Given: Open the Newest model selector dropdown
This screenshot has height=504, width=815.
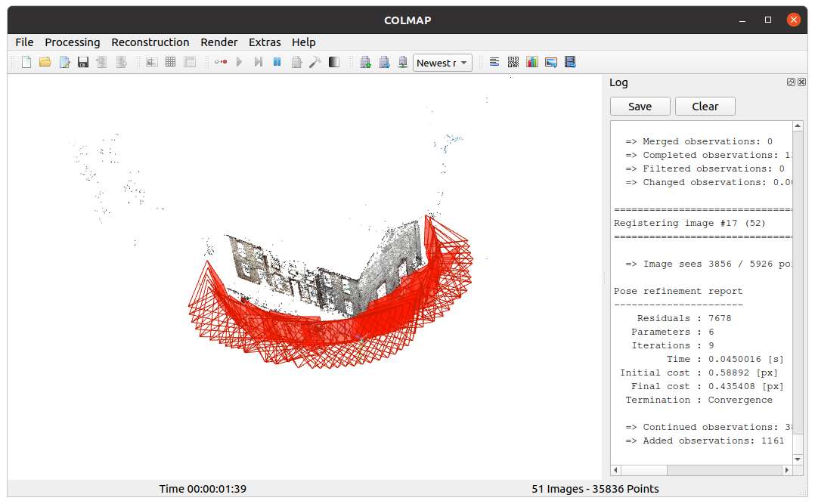Looking at the screenshot, I should (442, 63).
